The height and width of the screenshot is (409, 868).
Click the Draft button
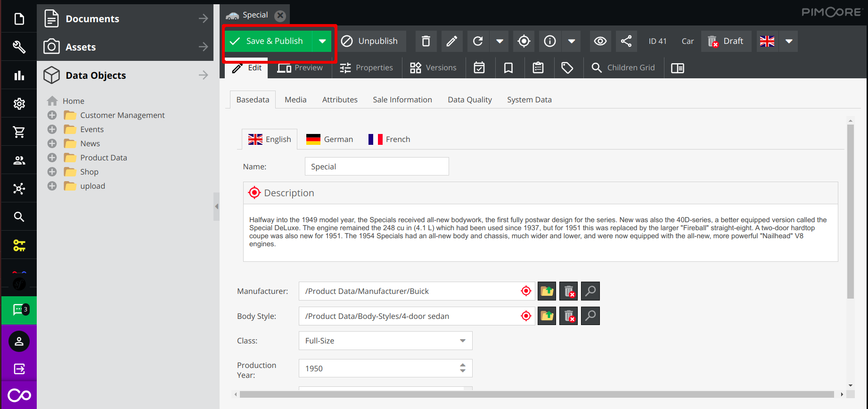click(726, 42)
